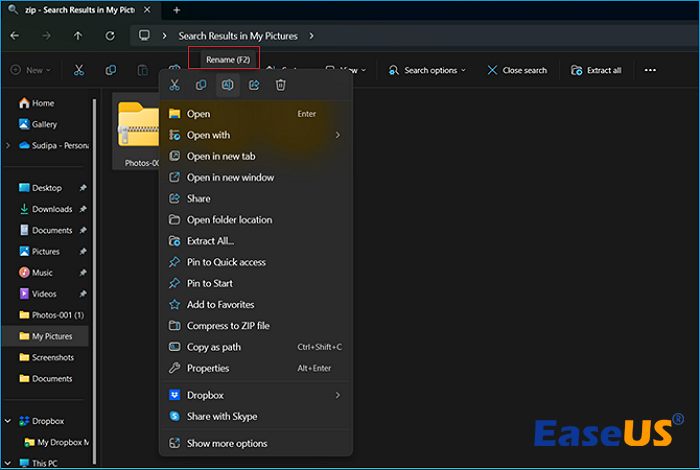This screenshot has height=470, width=700.
Task: Open Downloads folder in sidebar
Action: click(52, 209)
